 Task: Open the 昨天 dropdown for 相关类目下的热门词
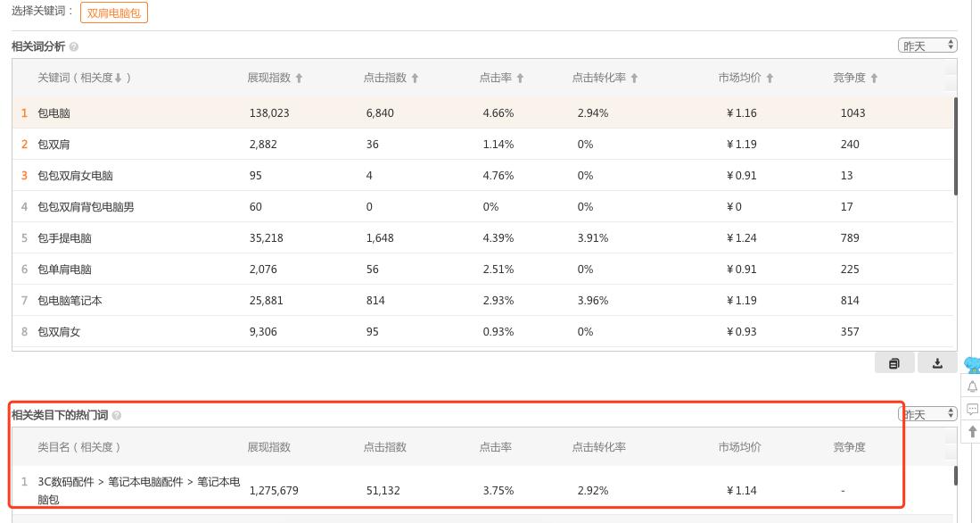(x=927, y=414)
